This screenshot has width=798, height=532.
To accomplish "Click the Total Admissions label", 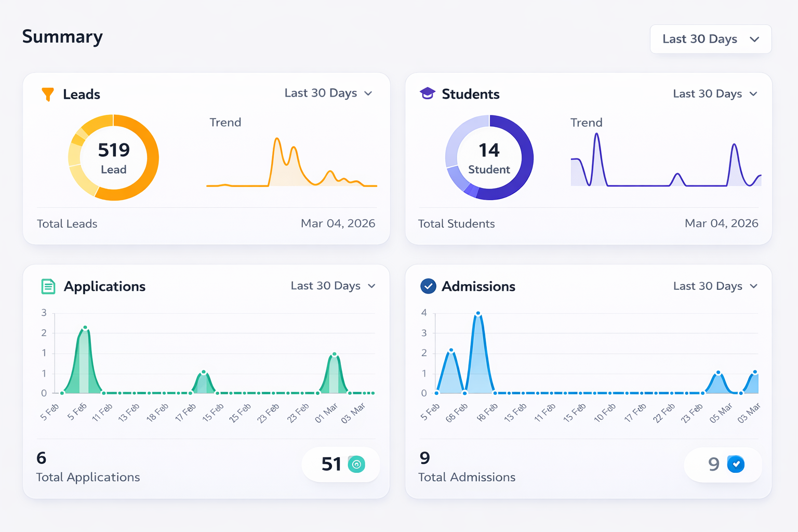I will [x=467, y=477].
